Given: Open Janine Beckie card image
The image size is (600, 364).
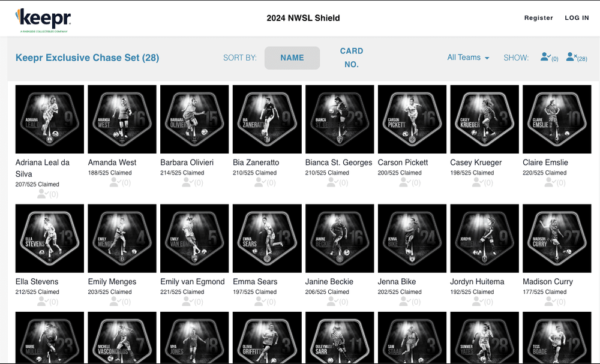Looking at the screenshot, I should click(x=340, y=238).
